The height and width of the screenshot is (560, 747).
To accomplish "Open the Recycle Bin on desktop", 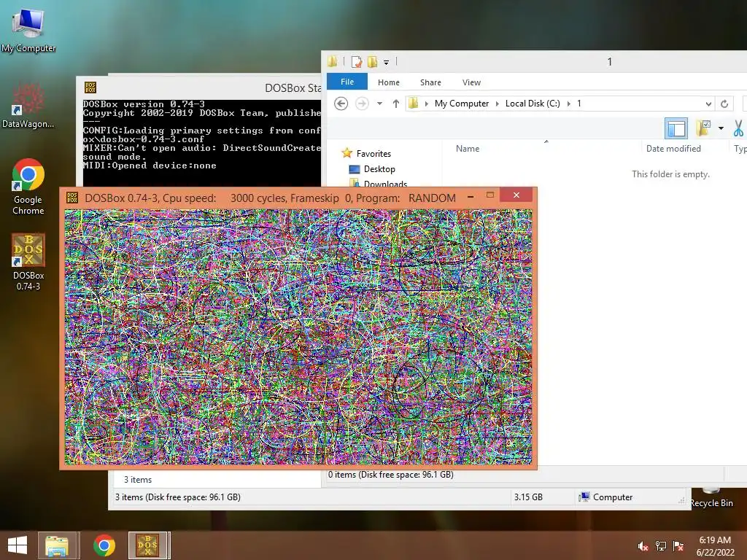I will (711, 497).
